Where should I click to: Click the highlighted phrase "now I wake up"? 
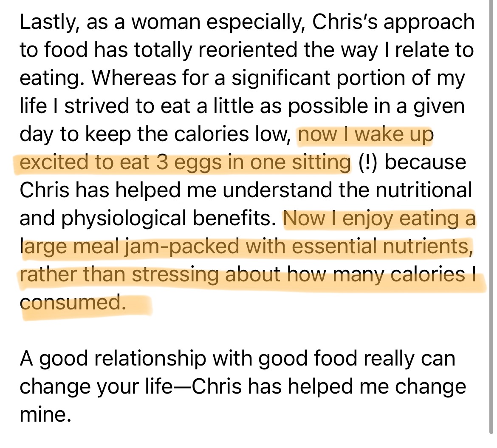point(365,134)
